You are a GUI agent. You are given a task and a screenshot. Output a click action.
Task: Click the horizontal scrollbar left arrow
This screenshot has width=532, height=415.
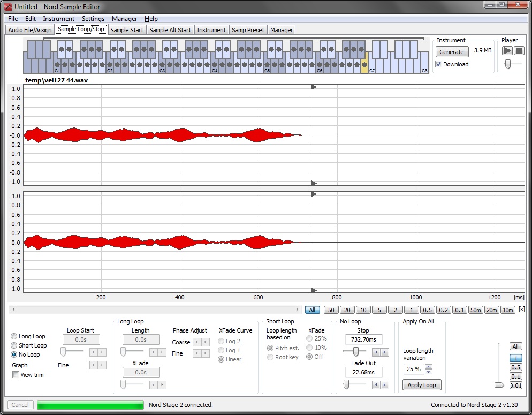[13, 310]
